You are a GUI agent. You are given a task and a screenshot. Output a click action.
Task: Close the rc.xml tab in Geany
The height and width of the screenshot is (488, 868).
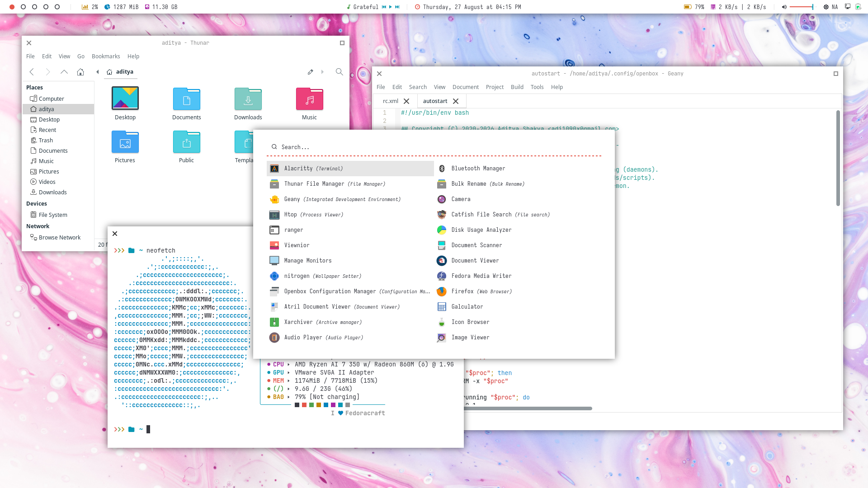click(406, 101)
